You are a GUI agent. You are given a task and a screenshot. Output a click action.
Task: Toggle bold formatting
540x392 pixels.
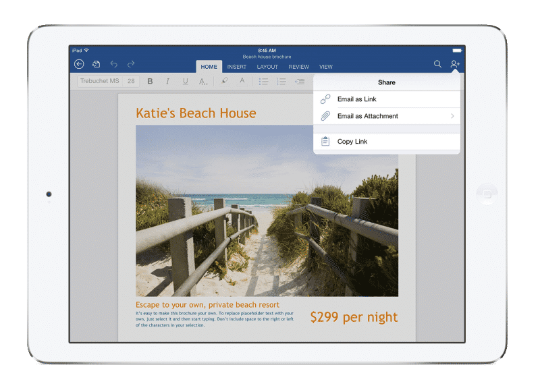coord(150,82)
